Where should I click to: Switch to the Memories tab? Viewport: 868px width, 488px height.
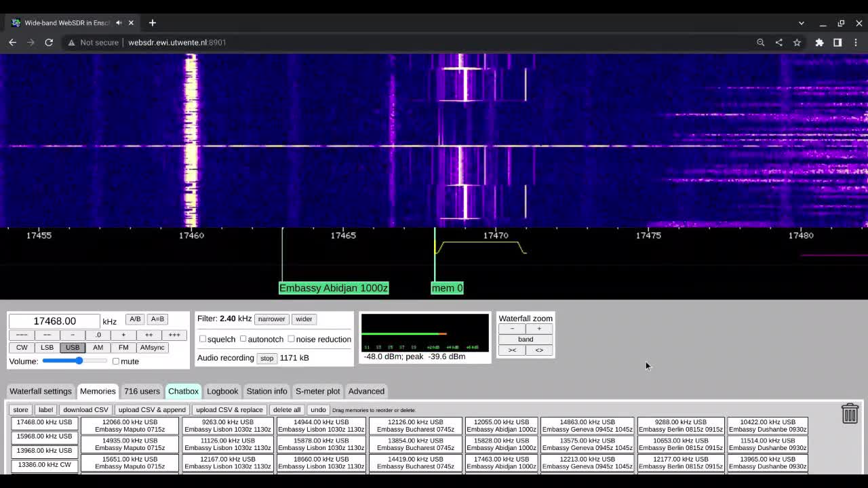point(98,391)
